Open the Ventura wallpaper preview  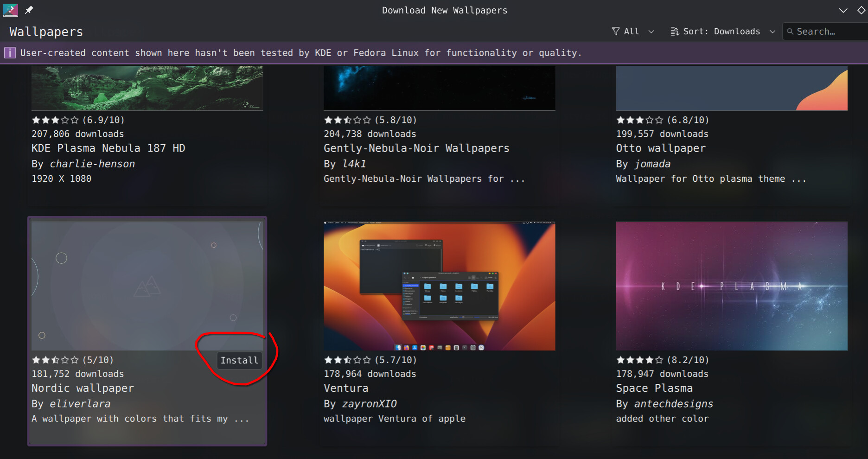pos(439,286)
